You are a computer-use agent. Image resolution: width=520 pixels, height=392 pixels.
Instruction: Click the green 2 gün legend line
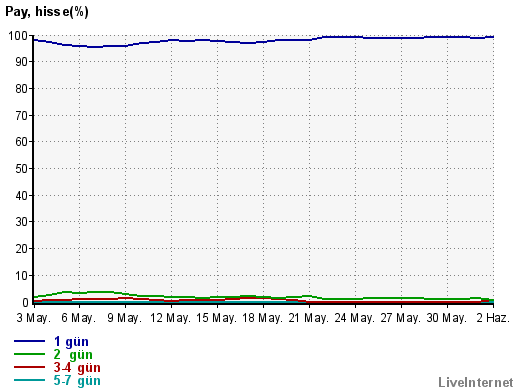click(29, 354)
